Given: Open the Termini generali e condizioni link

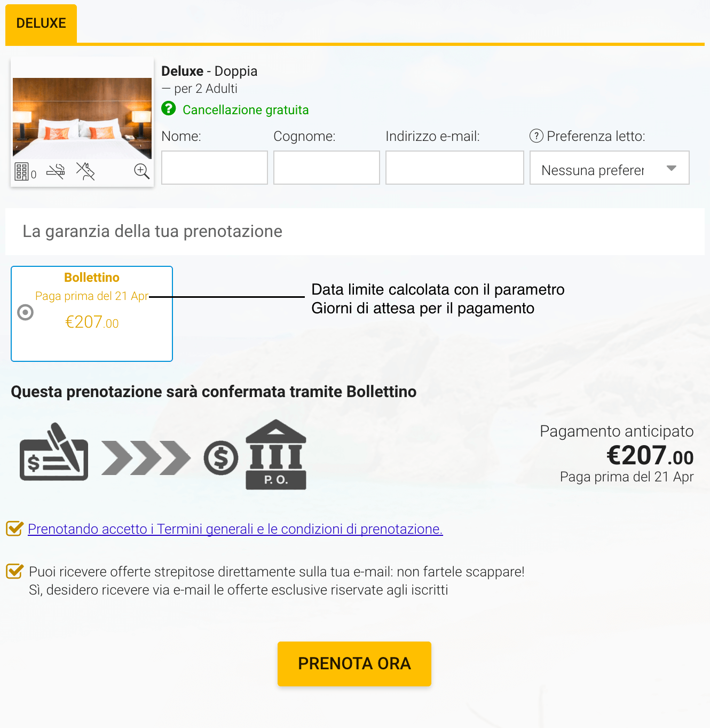Looking at the screenshot, I should [x=235, y=529].
